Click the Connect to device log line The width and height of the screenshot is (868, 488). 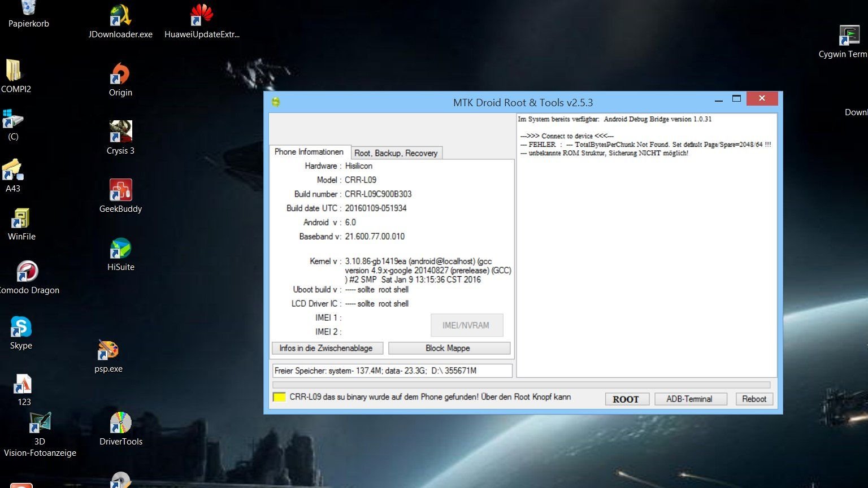[x=567, y=136]
